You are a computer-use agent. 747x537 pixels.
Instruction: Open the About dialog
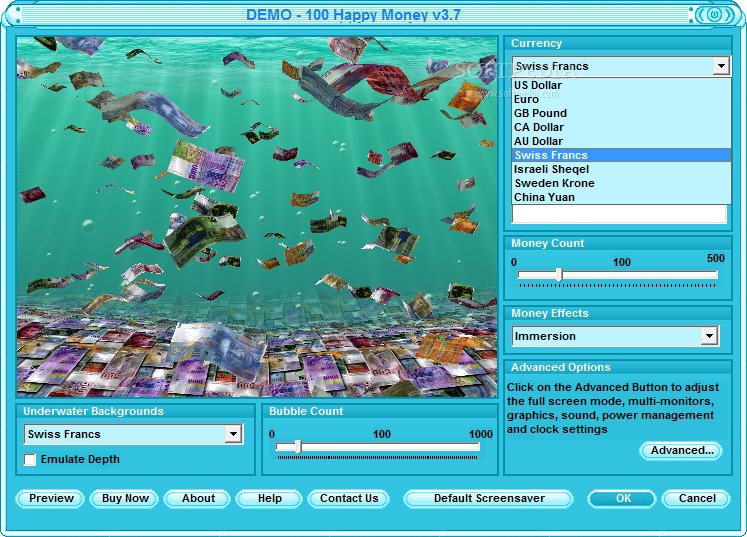[198, 498]
